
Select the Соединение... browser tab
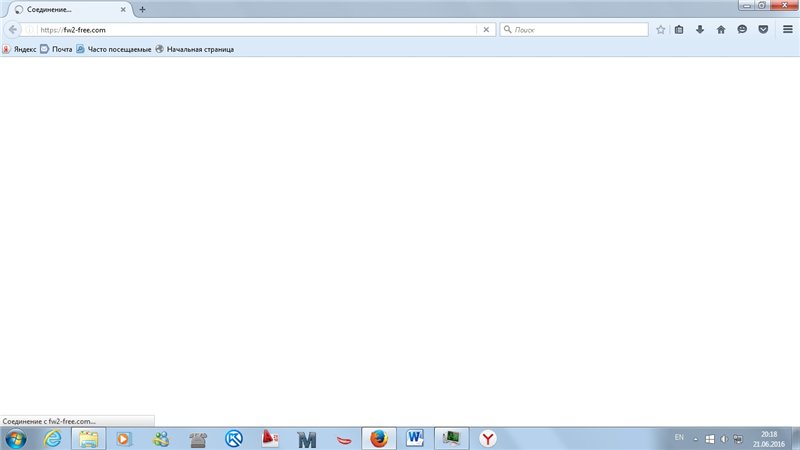[70, 9]
